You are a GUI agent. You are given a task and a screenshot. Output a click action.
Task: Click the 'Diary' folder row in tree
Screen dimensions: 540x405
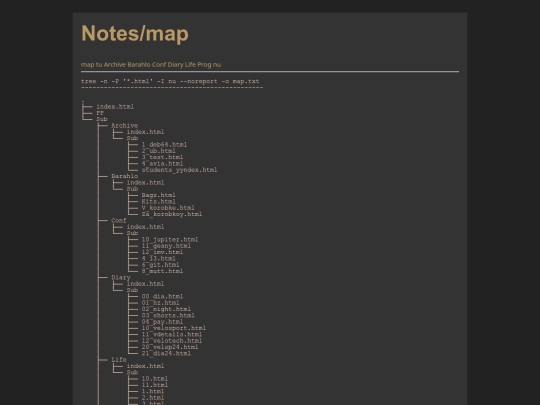point(121,278)
